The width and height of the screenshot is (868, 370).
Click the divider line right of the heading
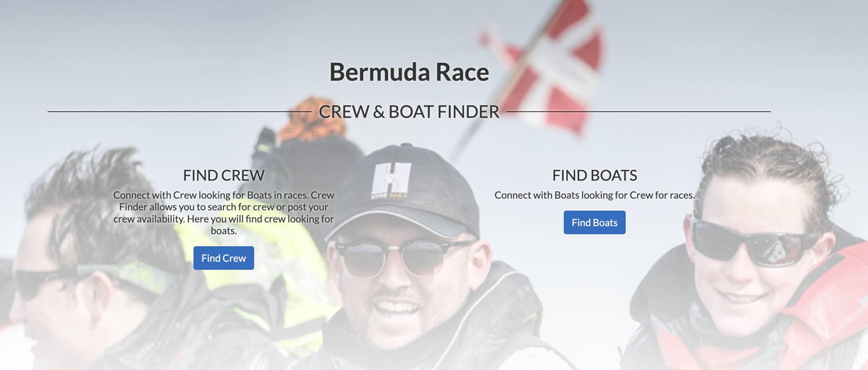(x=638, y=111)
